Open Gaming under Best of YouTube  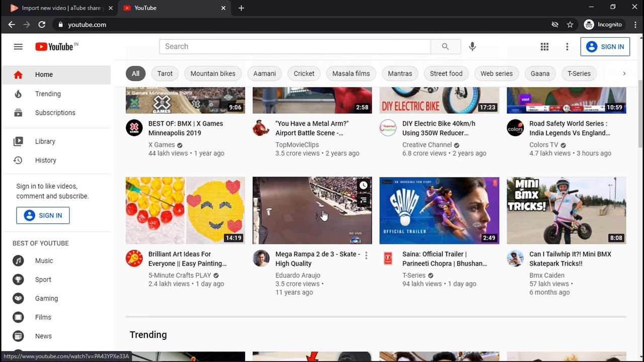coord(55,299)
